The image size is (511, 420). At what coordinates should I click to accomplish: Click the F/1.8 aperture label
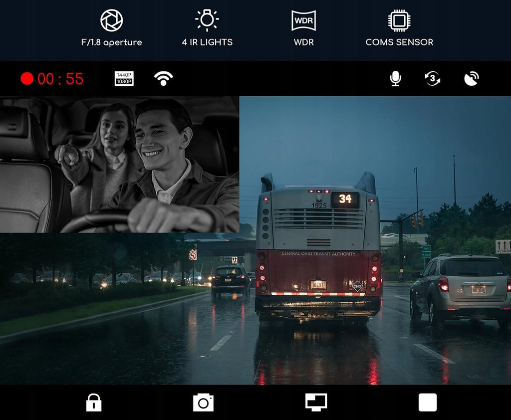point(111,42)
